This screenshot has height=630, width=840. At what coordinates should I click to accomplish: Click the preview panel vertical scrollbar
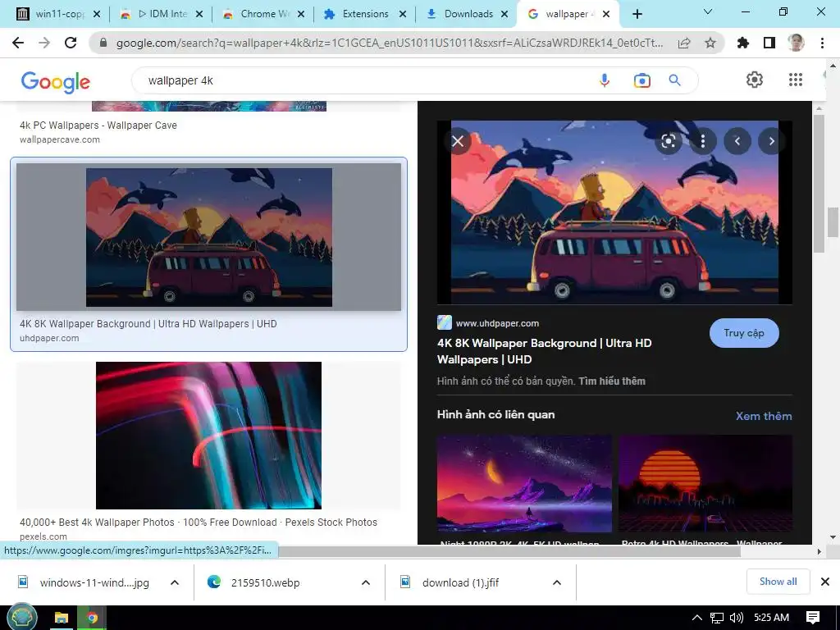click(819, 183)
